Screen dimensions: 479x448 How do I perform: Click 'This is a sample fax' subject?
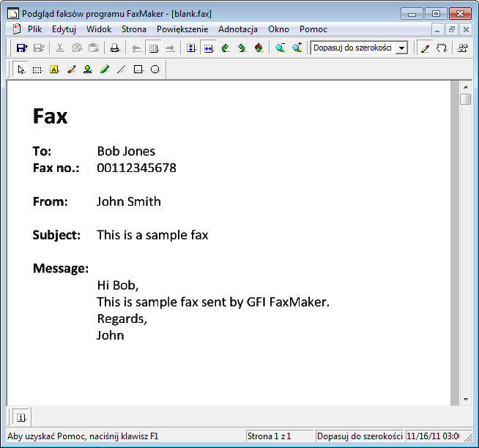tap(152, 235)
